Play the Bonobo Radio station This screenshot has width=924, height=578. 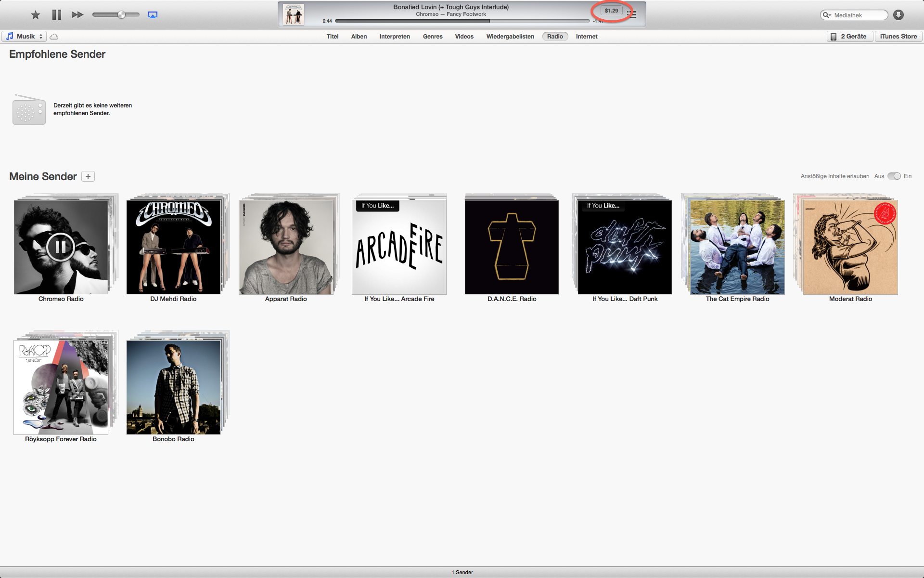point(173,387)
